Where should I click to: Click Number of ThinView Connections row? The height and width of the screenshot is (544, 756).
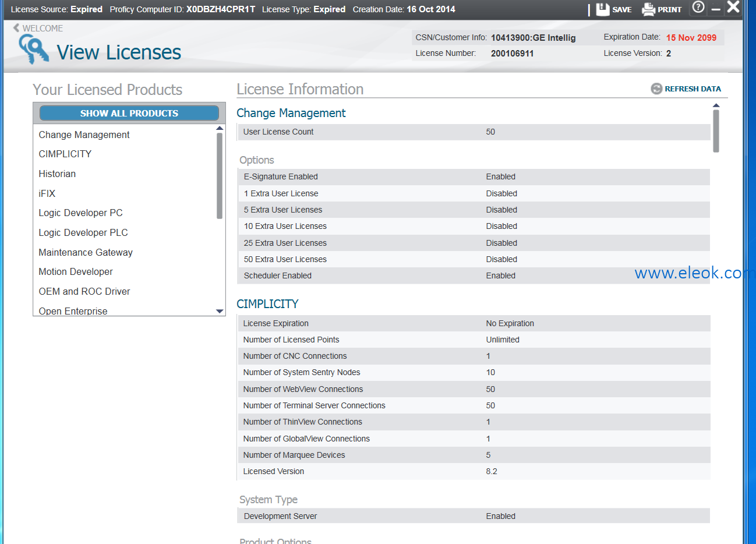pos(474,422)
